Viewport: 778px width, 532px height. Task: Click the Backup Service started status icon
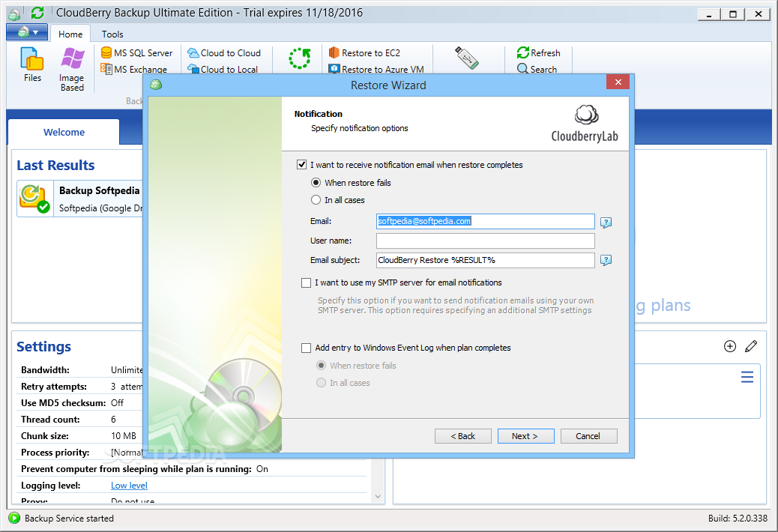[x=14, y=518]
